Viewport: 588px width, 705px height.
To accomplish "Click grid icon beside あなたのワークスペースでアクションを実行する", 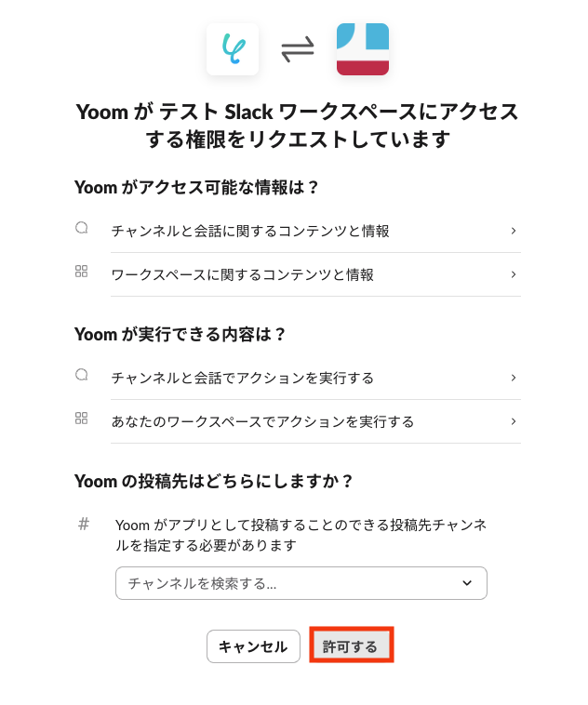I will [x=82, y=419].
